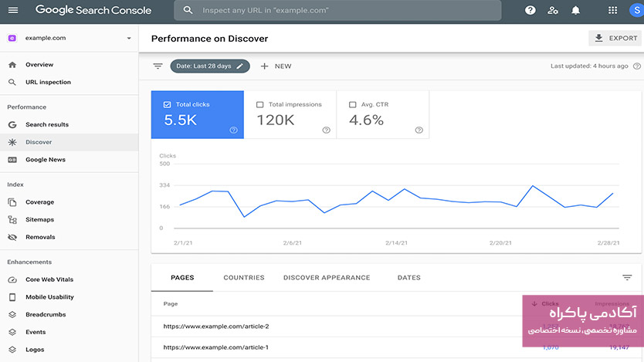644x362 pixels.
Task: Click the 2/14/21 chart date label
Action: point(396,243)
